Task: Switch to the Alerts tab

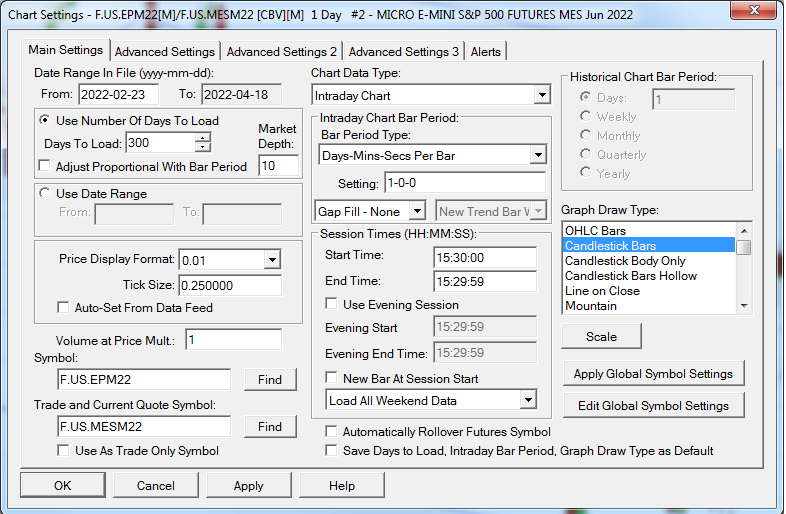Action: point(485,52)
